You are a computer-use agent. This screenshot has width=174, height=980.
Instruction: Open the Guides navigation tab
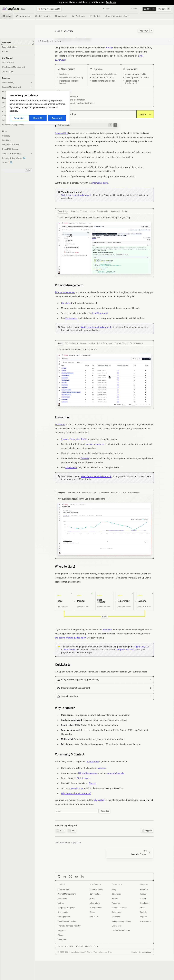pyautogui.click(x=95, y=16)
